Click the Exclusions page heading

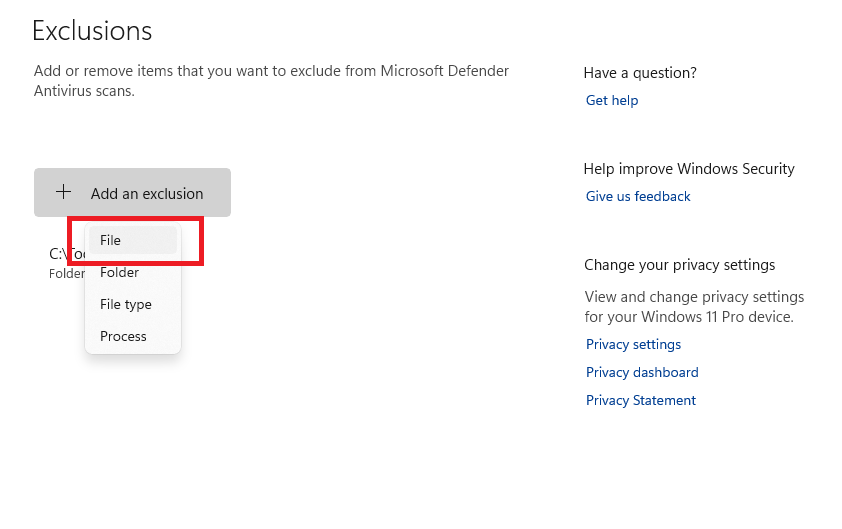pos(92,31)
